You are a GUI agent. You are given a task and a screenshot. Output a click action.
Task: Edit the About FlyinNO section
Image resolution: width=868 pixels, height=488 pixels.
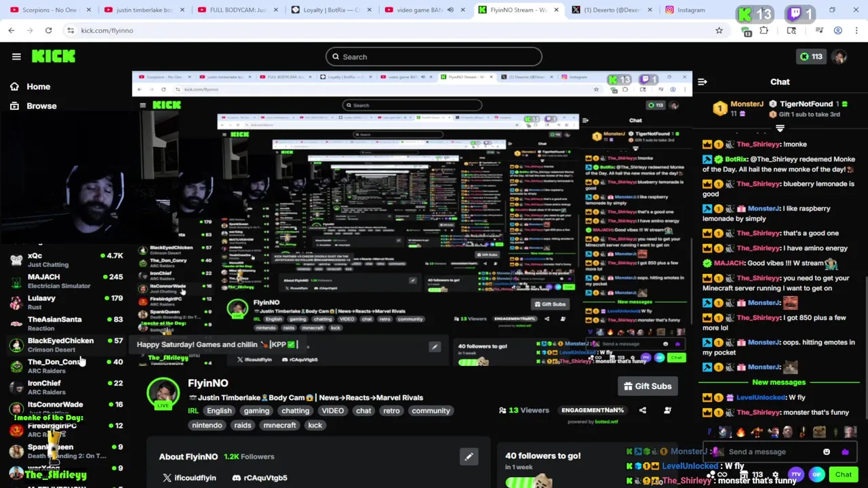click(x=469, y=457)
